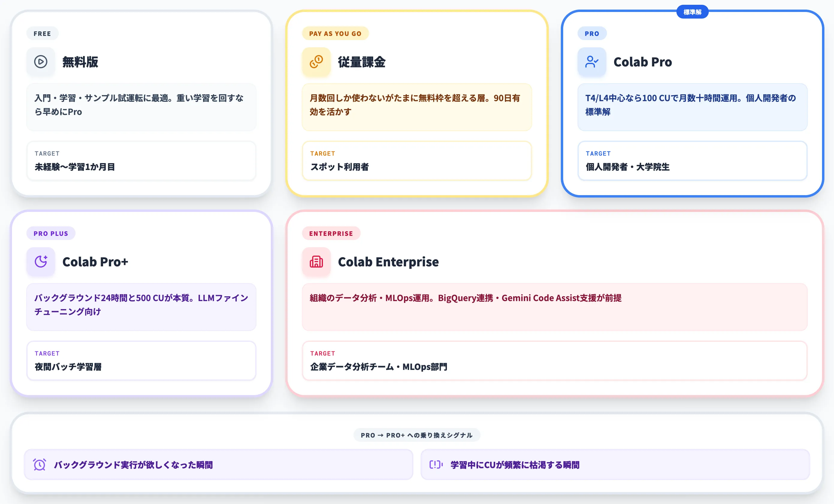Click the PRO → PRO+ への乗り換えシグナル label
The height and width of the screenshot is (504, 834).
[x=417, y=435]
